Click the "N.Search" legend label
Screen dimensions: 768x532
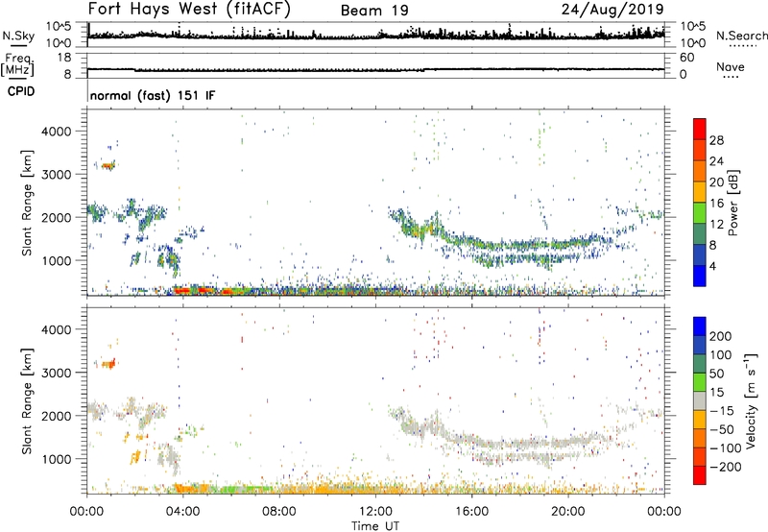(x=741, y=36)
